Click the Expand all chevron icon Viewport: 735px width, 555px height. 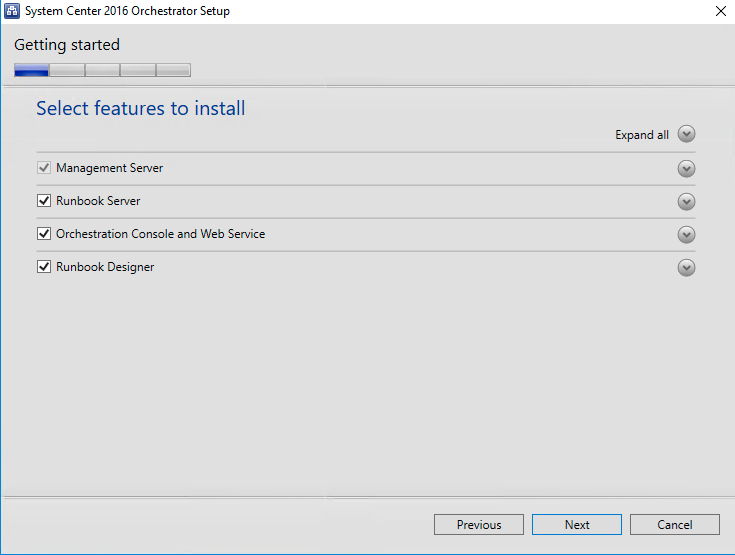pos(686,135)
